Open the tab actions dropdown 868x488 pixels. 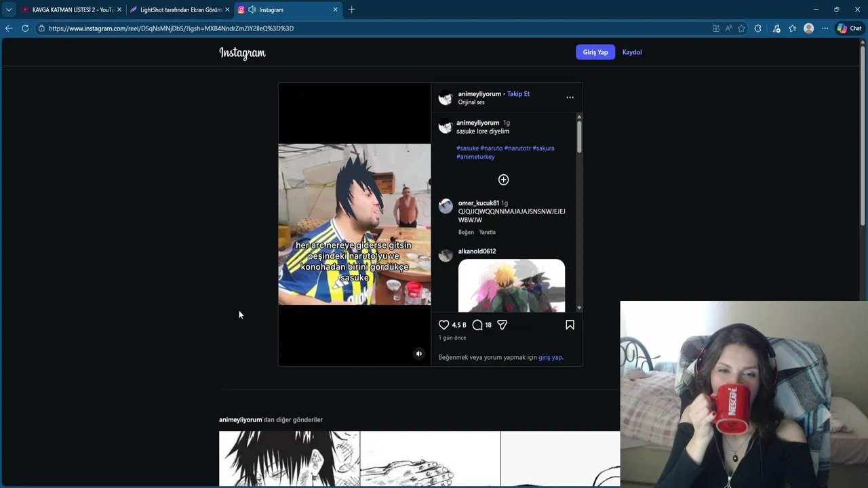[9, 9]
